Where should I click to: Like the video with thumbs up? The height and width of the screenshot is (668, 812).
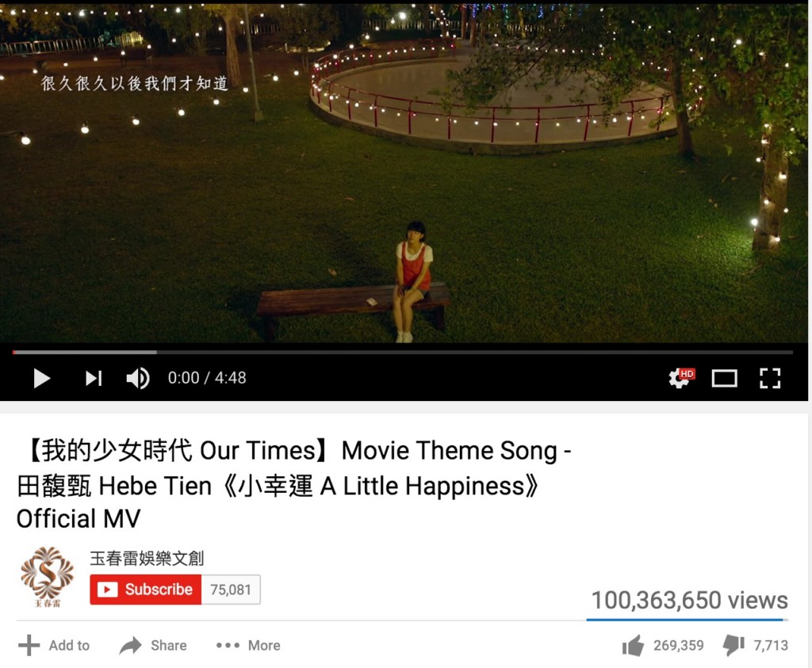(x=633, y=645)
